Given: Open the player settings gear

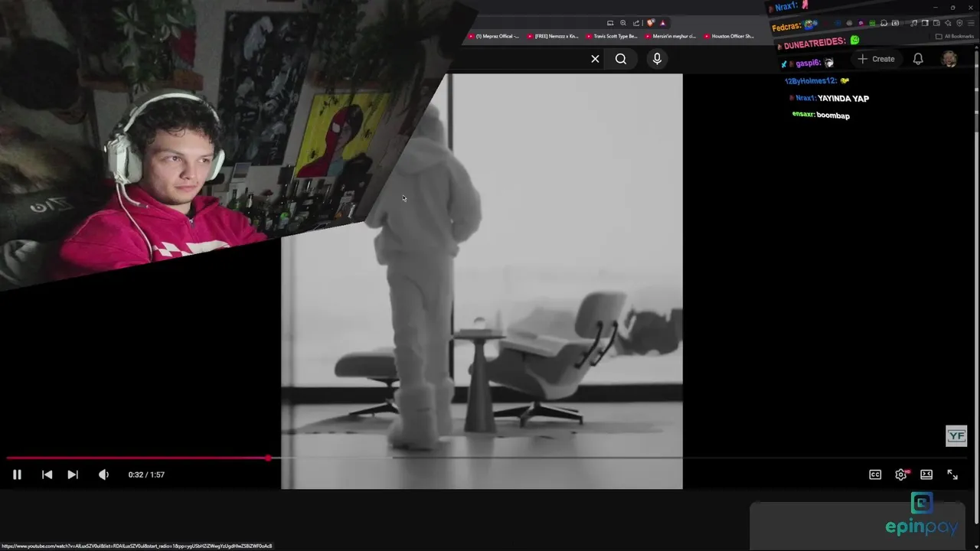Looking at the screenshot, I should 901,474.
